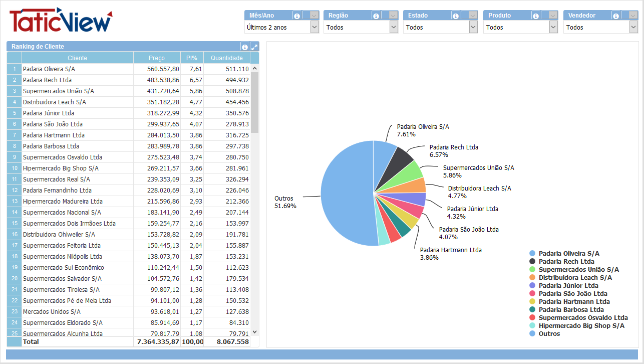Sort table by Preço column header
Screen dimensions: 644x364
(157, 58)
